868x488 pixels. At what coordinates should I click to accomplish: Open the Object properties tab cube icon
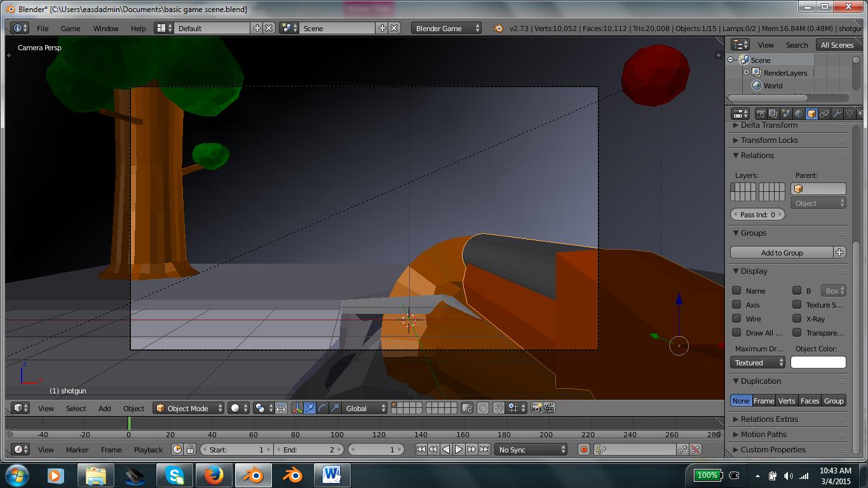click(x=811, y=114)
